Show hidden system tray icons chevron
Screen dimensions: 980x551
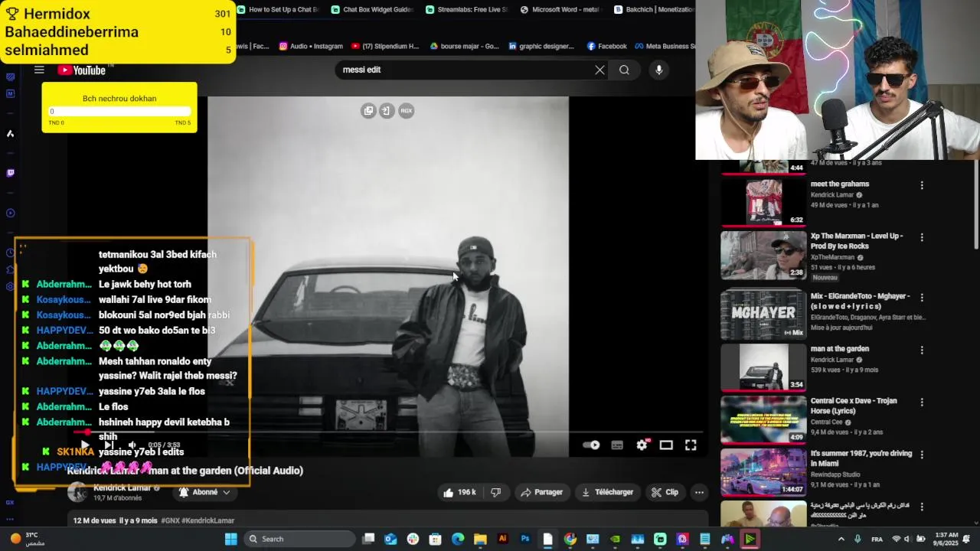click(841, 539)
